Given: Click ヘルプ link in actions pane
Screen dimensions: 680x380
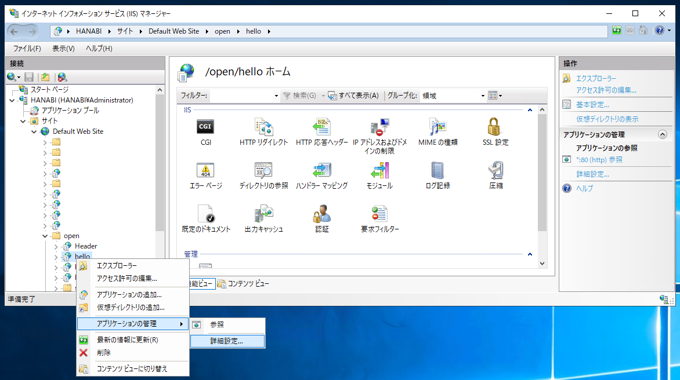Looking at the screenshot, I should coord(584,188).
